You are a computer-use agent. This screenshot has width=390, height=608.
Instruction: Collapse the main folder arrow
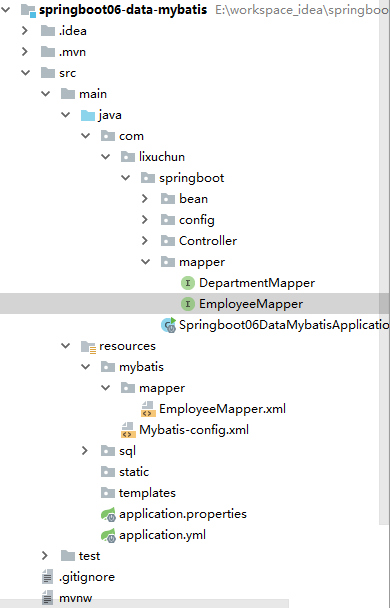click(x=46, y=93)
